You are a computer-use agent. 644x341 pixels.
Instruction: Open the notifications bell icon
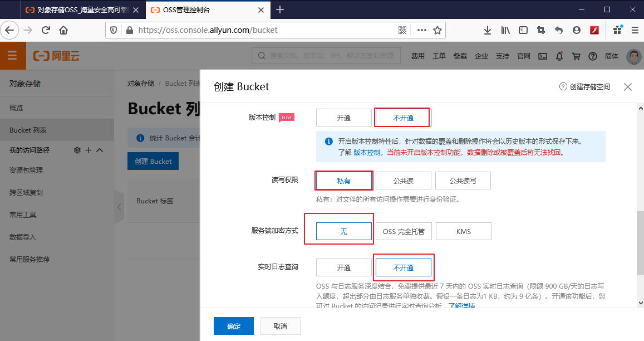coord(559,56)
